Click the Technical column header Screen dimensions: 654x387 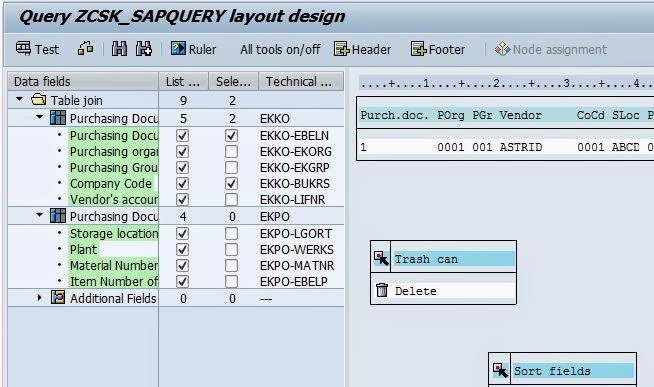pos(301,81)
